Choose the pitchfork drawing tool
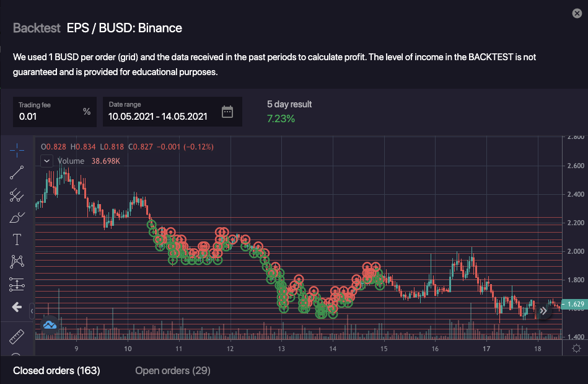The height and width of the screenshot is (384, 588). point(17,195)
